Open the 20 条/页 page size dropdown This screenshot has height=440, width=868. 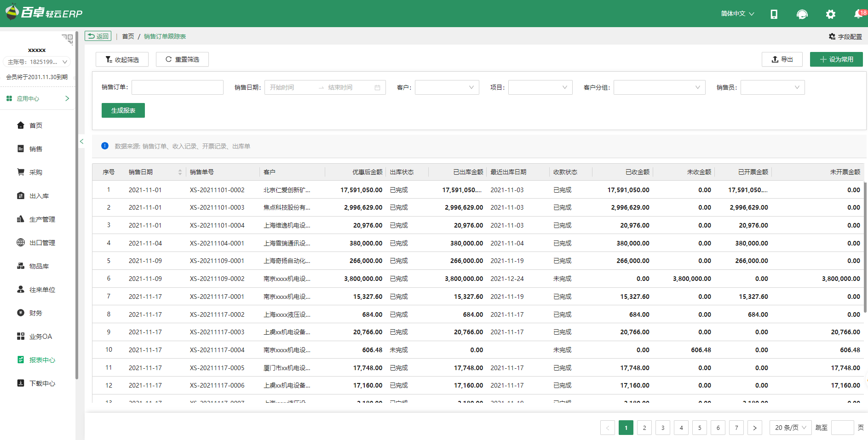[x=791, y=428]
